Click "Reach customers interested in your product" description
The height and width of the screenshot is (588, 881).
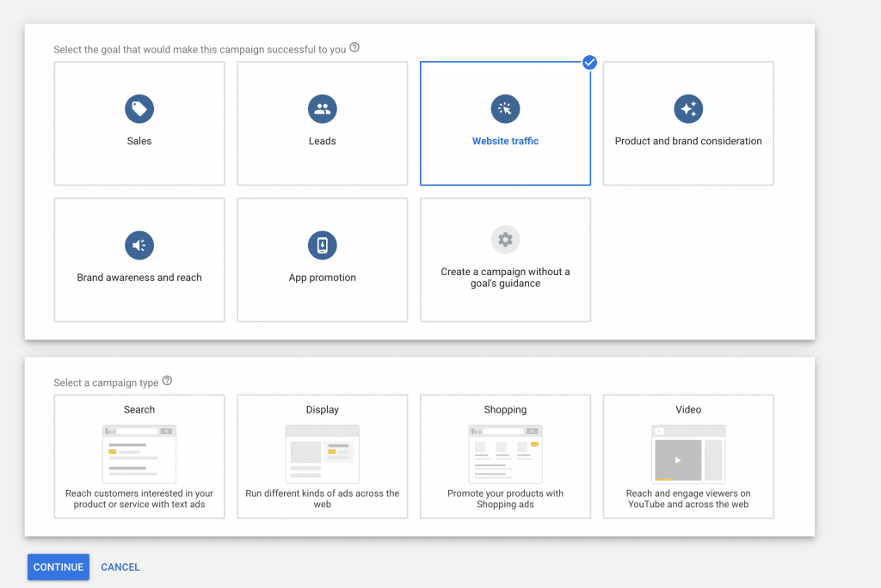click(x=139, y=499)
